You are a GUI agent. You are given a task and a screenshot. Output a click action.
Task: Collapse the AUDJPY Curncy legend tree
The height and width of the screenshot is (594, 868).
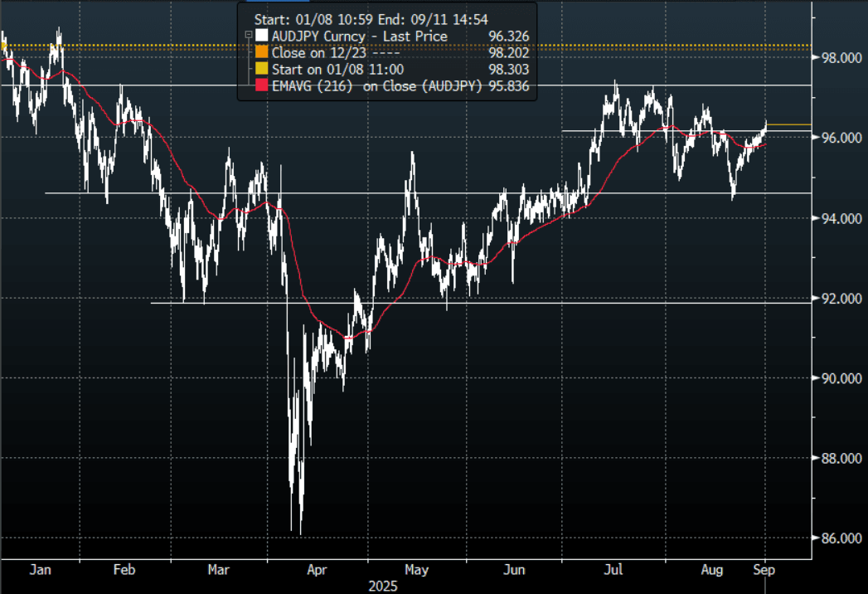(247, 36)
